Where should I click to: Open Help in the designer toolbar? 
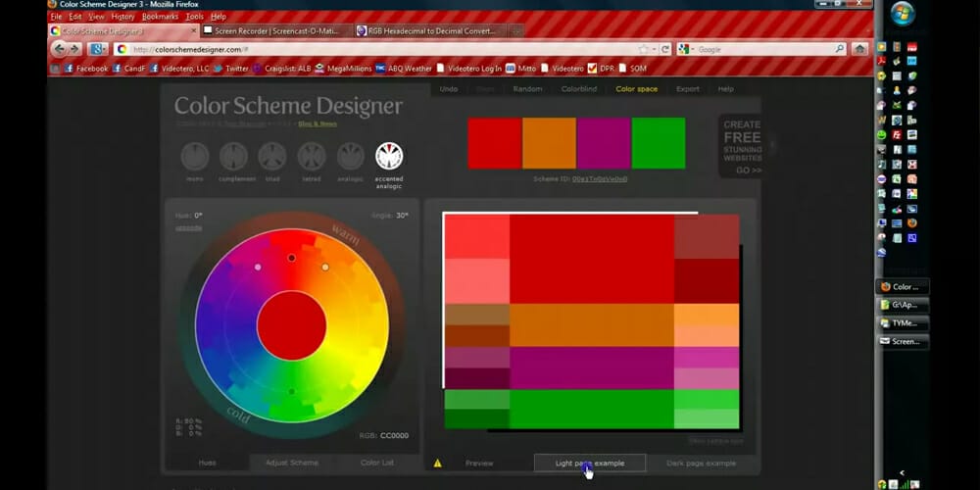click(725, 89)
